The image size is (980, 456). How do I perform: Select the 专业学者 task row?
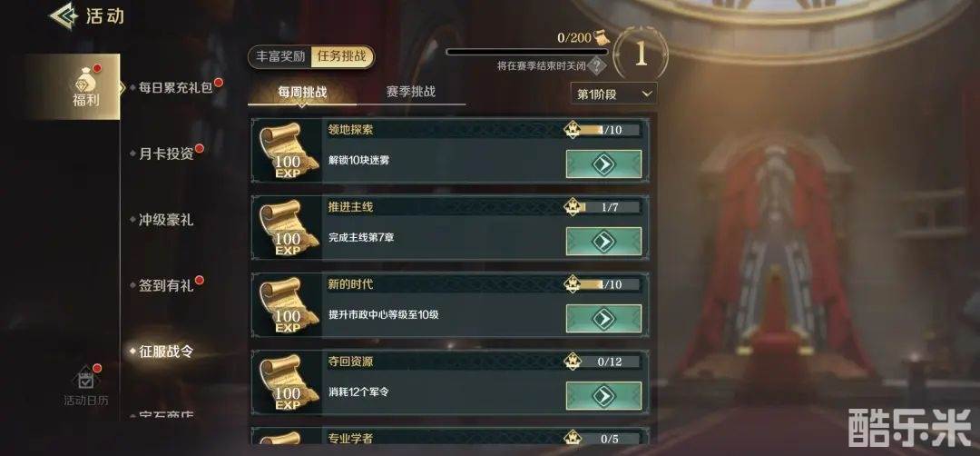pyautogui.click(x=449, y=437)
